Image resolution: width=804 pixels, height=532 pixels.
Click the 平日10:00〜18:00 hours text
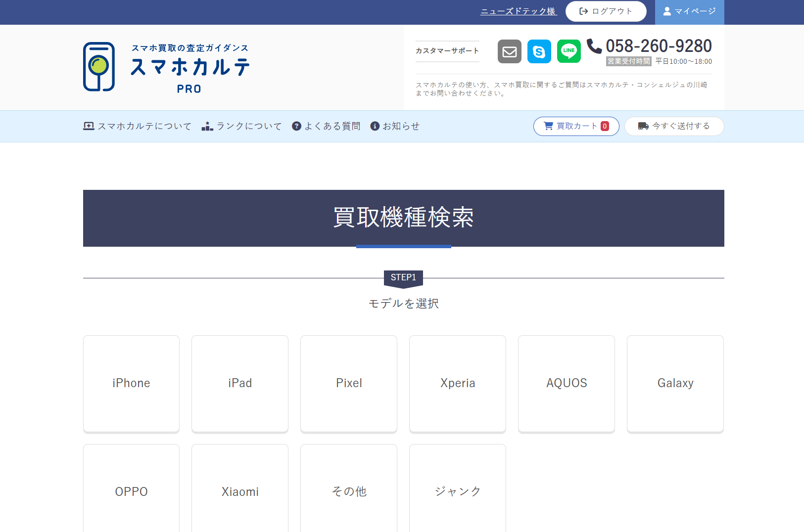[x=684, y=61]
